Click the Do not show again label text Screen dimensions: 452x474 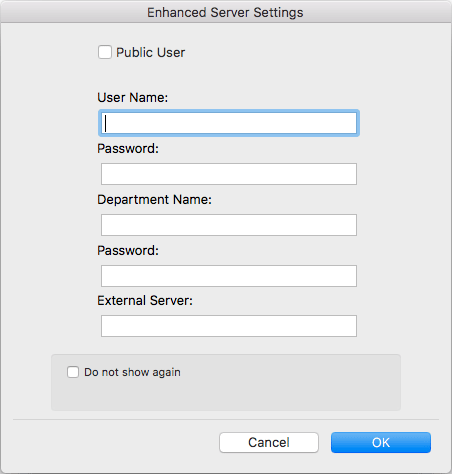(x=132, y=372)
